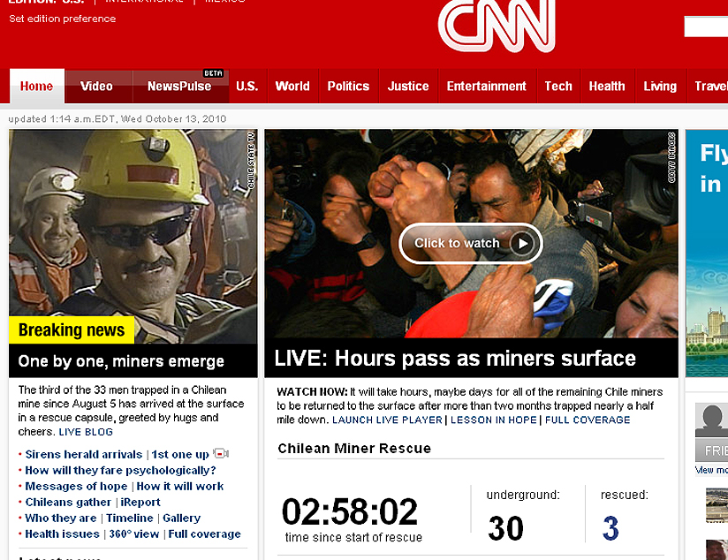Screen dimensions: 728x560
Task: Open 1st one up link
Action: coord(180,454)
